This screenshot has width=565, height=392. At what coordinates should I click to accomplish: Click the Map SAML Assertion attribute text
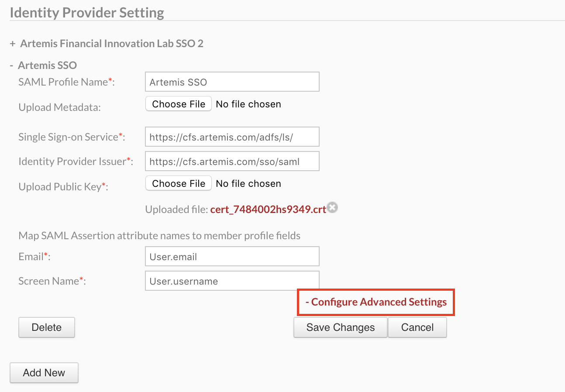[x=159, y=236]
